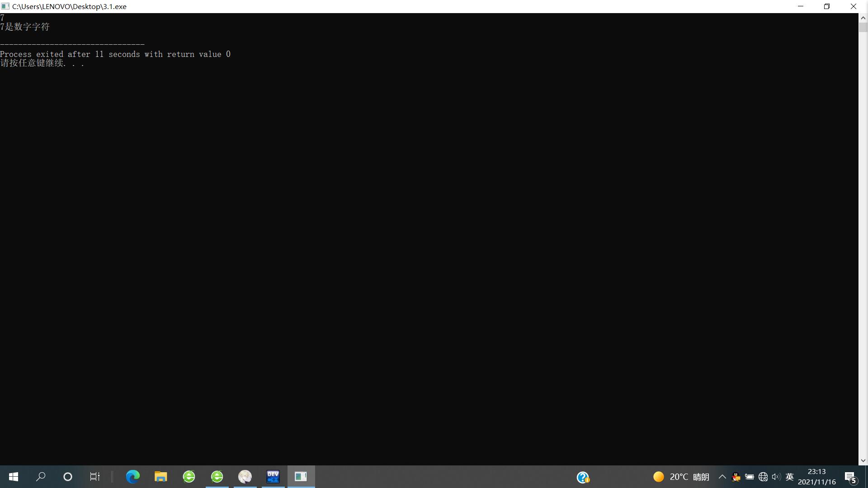The image size is (868, 488).
Task: Click the volume speaker tray icon
Action: (x=776, y=477)
